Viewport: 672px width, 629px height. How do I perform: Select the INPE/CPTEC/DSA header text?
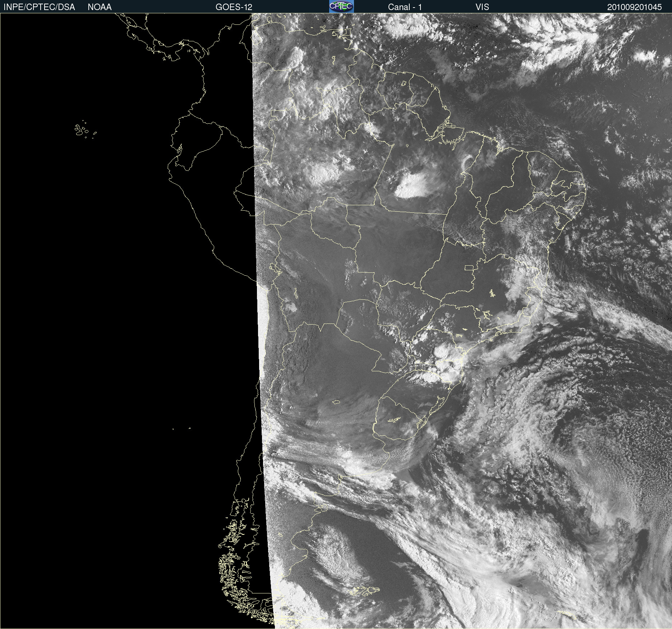click(x=39, y=7)
